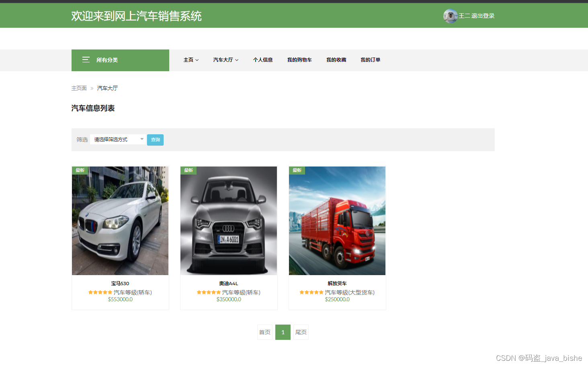This screenshot has height=366, width=588.
Task: Expand the 汽车大厅 navigation dropdown
Action: pos(226,60)
